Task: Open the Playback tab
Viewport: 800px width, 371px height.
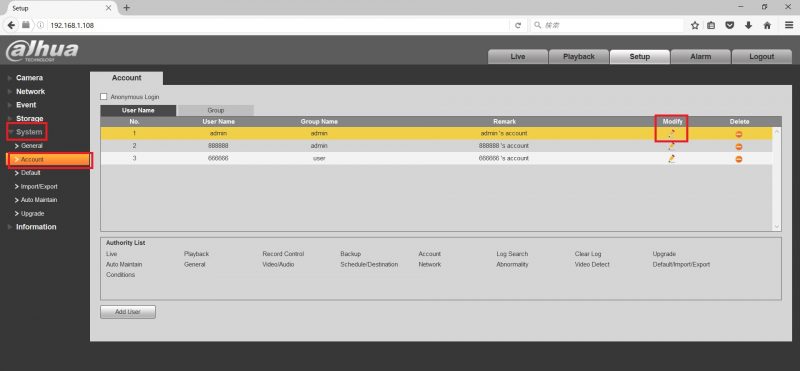Action: 579,57
